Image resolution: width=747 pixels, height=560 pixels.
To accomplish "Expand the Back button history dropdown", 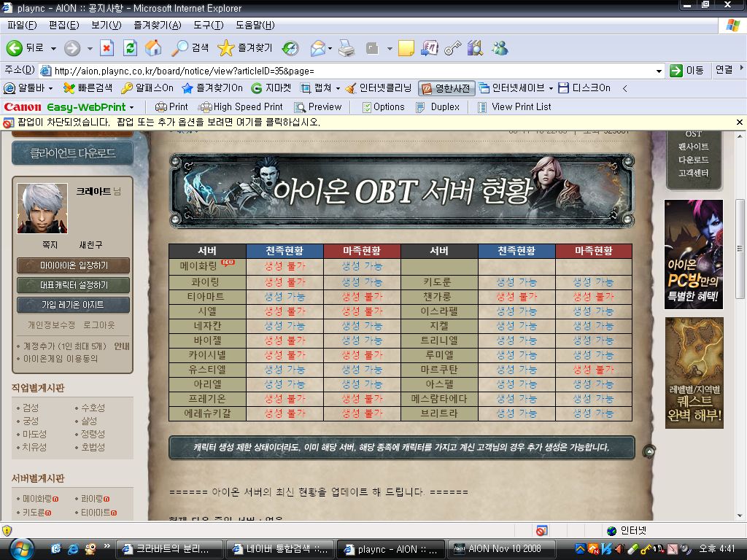I will point(53,48).
